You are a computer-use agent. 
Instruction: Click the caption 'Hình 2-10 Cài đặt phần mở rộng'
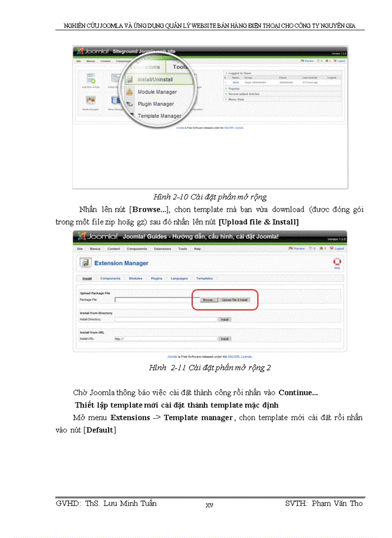210,197
